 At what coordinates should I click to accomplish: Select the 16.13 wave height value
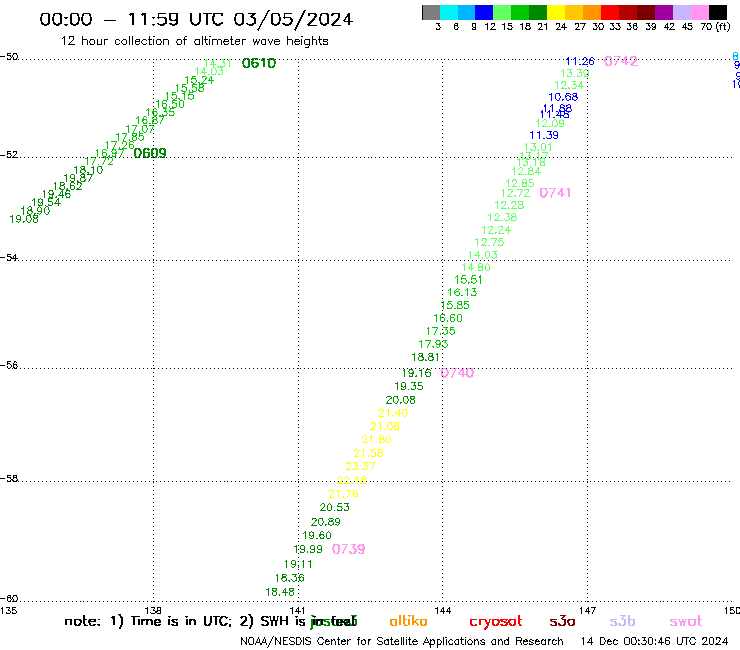click(462, 292)
